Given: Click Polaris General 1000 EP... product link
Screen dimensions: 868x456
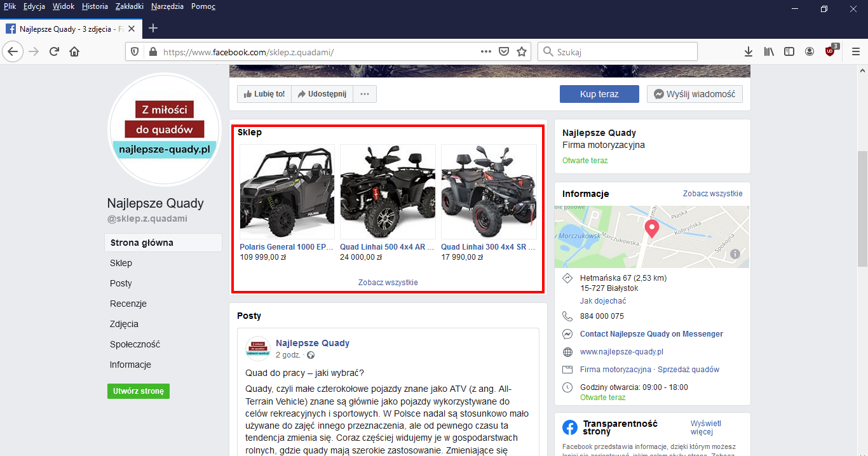Looking at the screenshot, I should (287, 247).
